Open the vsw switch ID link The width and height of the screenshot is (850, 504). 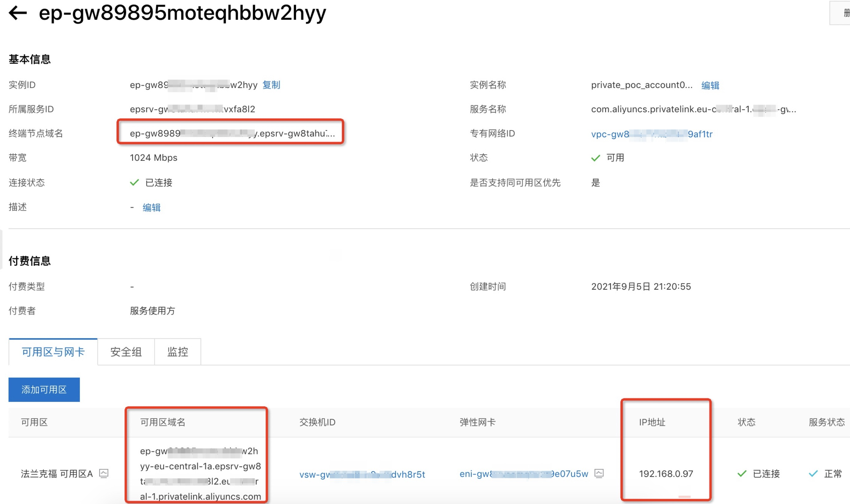[x=362, y=474]
